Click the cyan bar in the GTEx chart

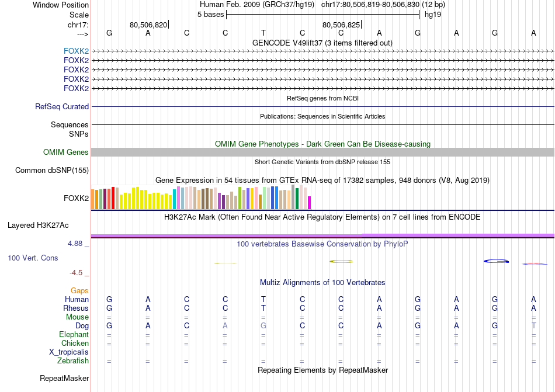174,199
